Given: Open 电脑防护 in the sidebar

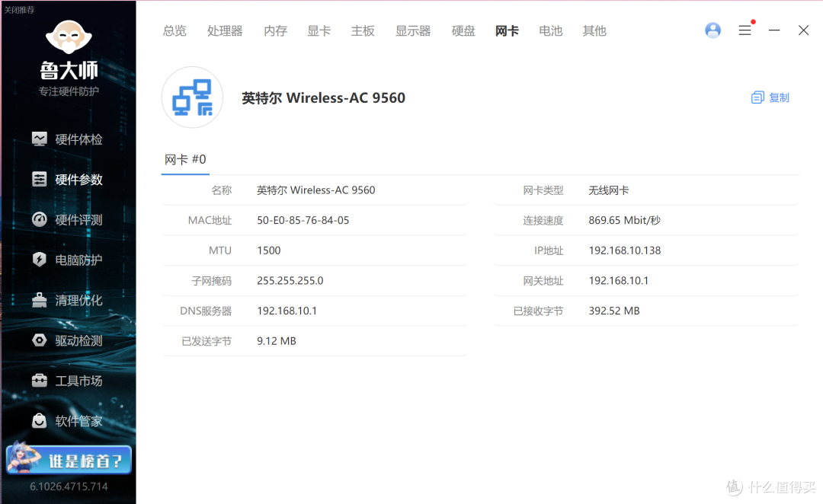Looking at the screenshot, I should [x=78, y=260].
